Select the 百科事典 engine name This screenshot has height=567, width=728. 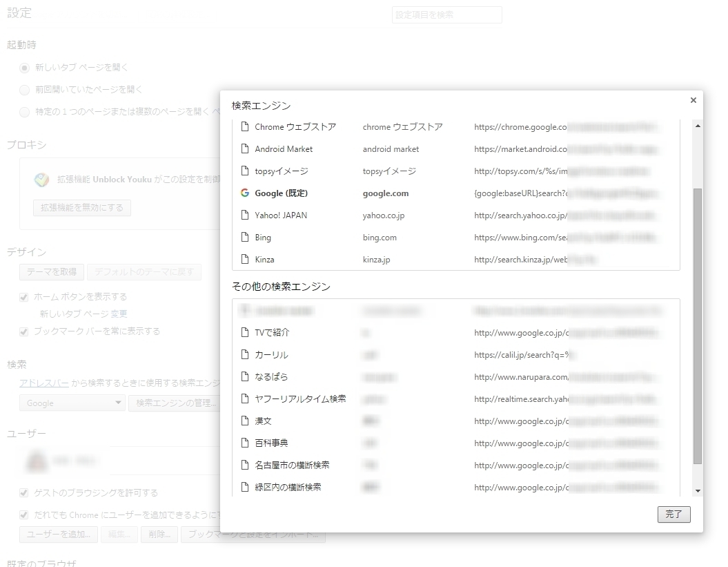tap(272, 443)
